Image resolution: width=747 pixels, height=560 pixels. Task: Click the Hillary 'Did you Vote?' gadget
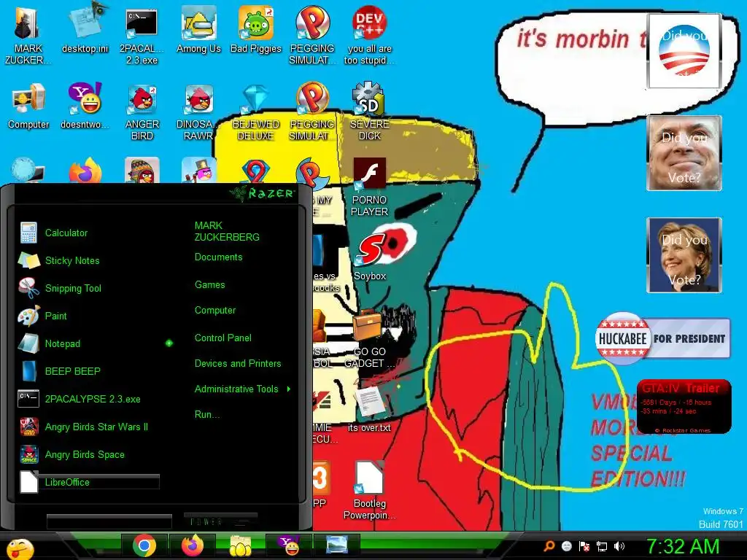click(684, 254)
